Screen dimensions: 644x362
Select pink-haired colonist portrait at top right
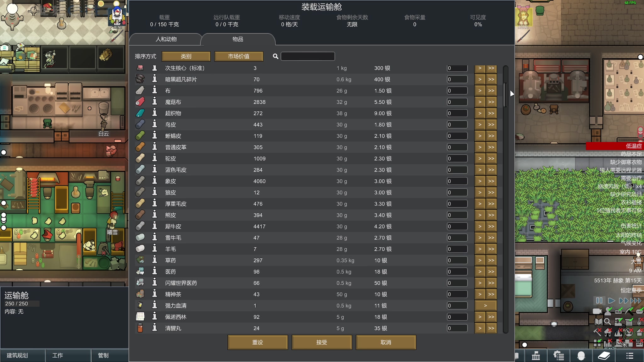(523, 16)
